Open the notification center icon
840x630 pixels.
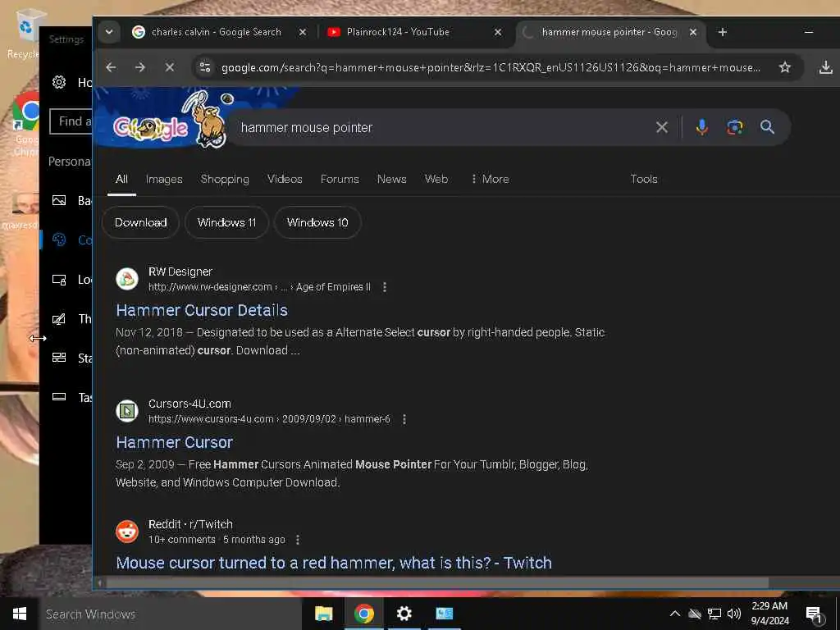pyautogui.click(x=815, y=614)
